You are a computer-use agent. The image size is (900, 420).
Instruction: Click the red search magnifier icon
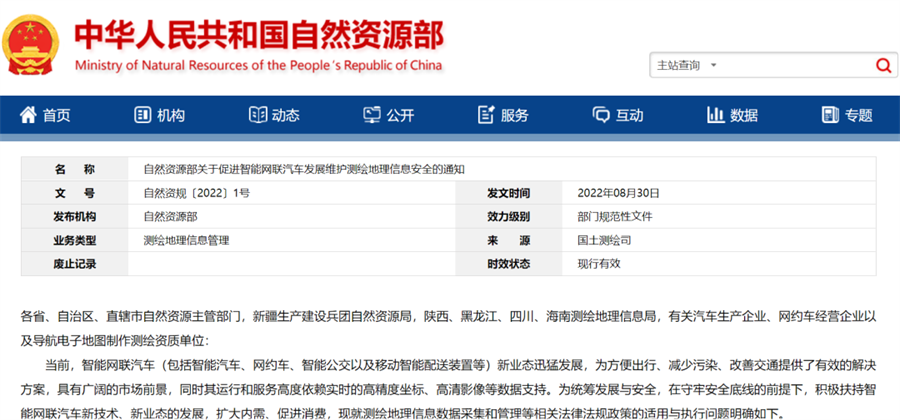coord(883,65)
